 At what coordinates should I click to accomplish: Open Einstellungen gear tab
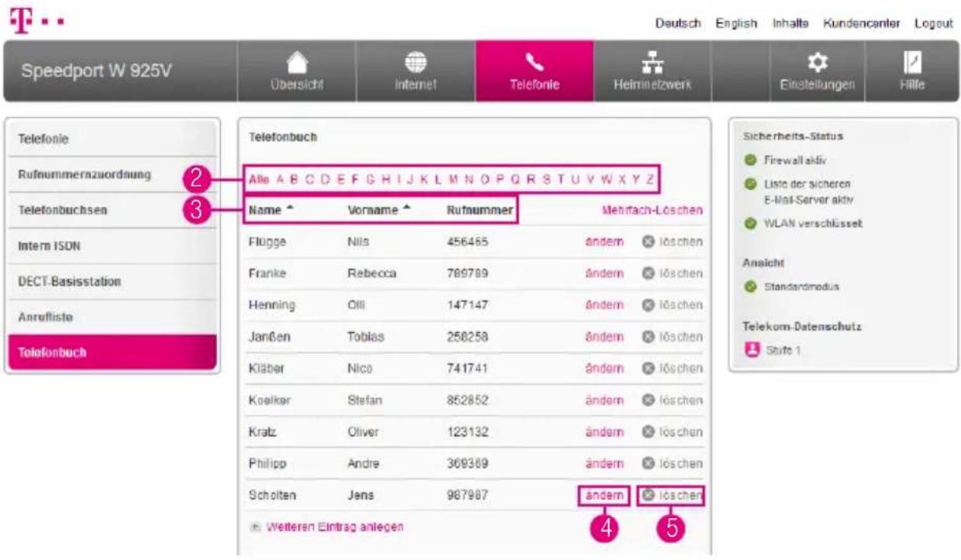(x=817, y=71)
